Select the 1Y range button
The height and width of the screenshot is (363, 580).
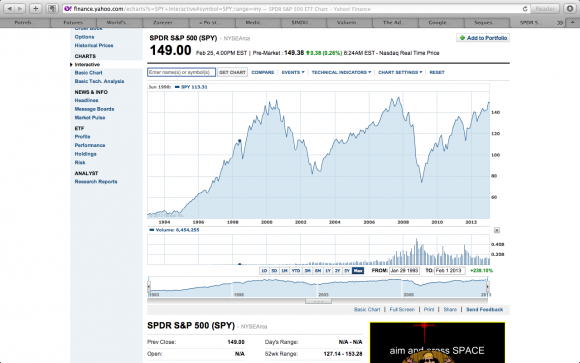328,271
